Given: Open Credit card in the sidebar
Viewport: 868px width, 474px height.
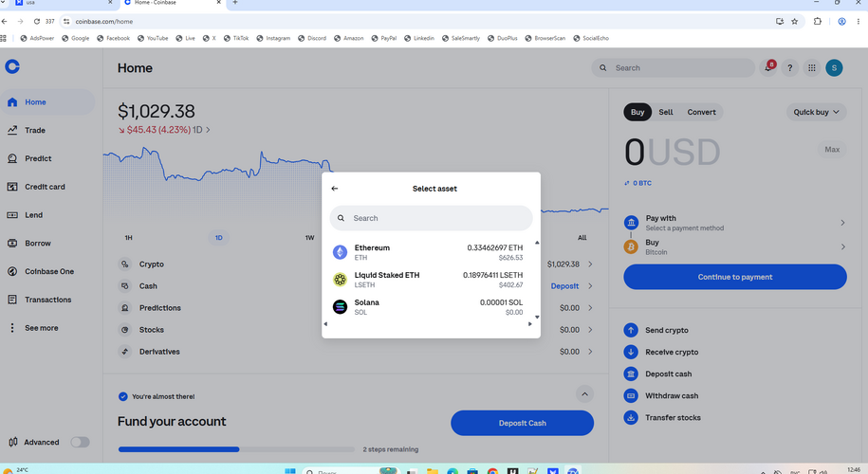Looking at the screenshot, I should pos(47,187).
